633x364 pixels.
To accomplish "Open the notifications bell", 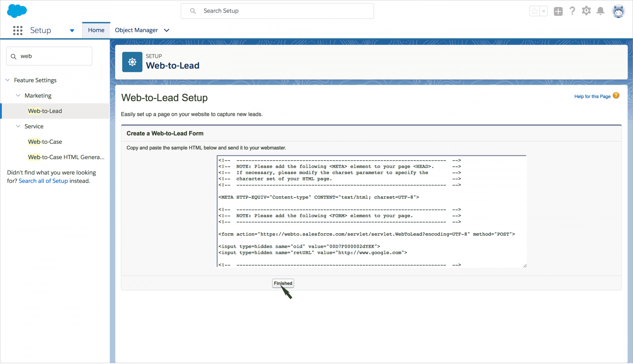I will click(x=600, y=11).
